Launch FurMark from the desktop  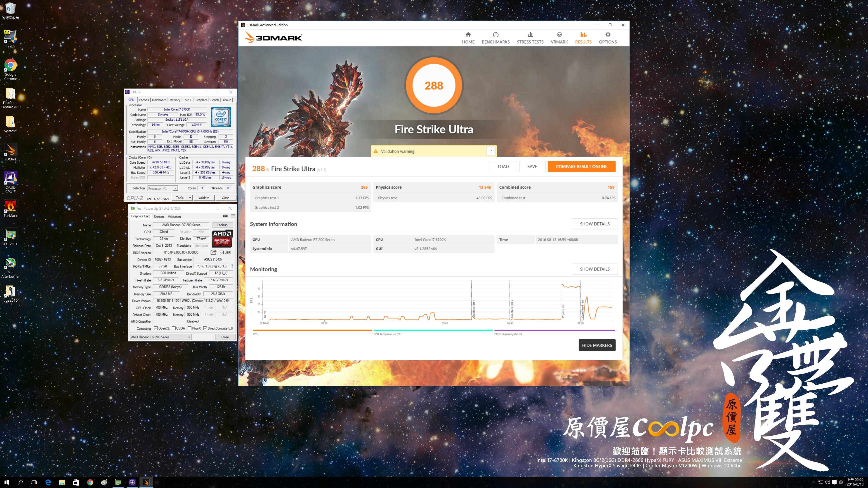pos(10,209)
